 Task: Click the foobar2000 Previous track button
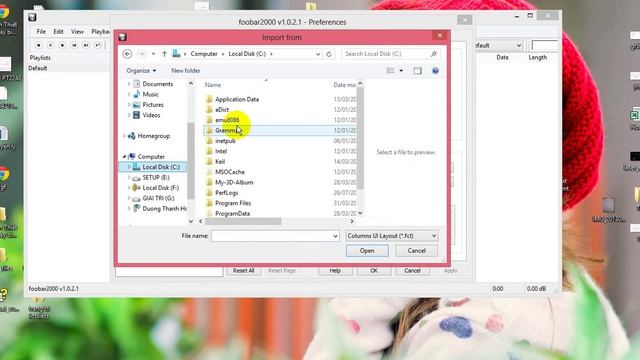pyautogui.click(x=74, y=45)
